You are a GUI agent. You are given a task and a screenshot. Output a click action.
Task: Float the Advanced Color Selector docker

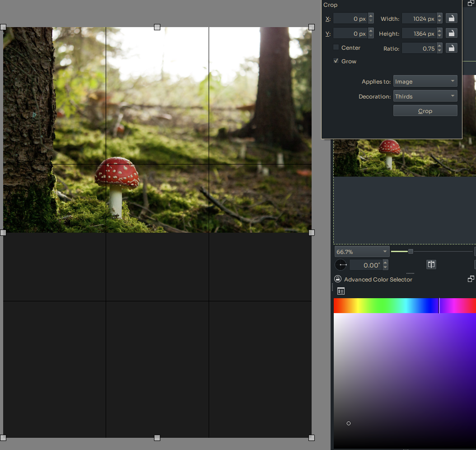[x=471, y=279]
